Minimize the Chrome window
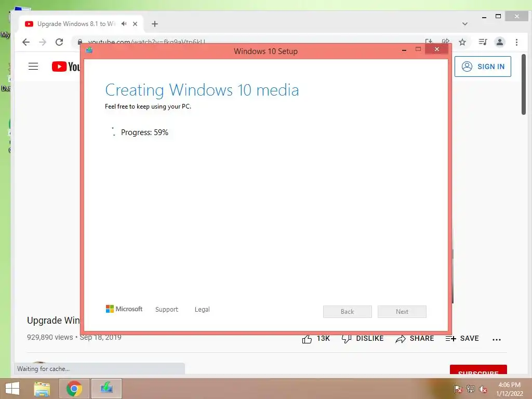The image size is (532, 399). (484, 17)
